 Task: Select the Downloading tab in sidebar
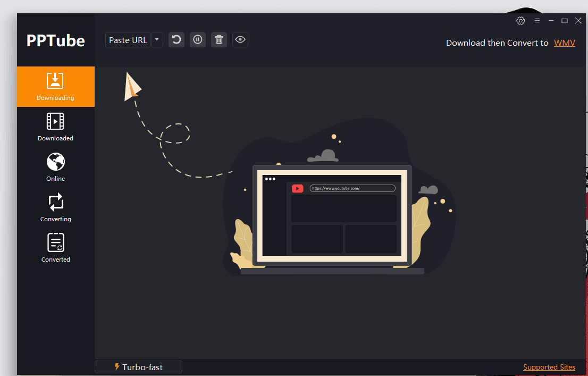[55, 87]
